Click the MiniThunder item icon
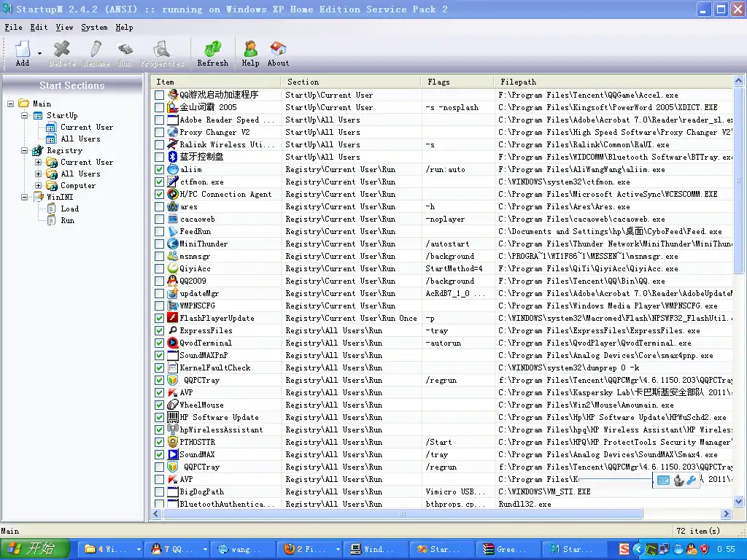747x560 pixels. [172, 244]
